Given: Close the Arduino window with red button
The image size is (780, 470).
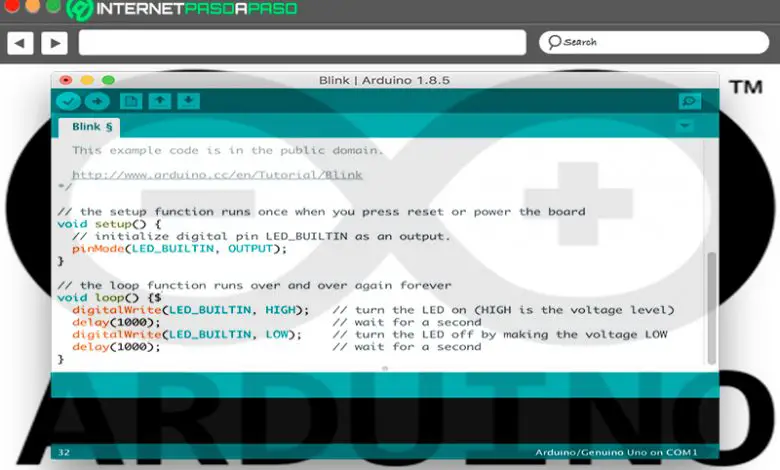Looking at the screenshot, I should (66, 80).
